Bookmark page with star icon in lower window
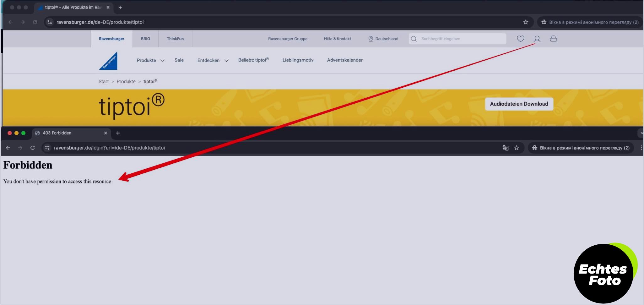This screenshot has height=305, width=644. 517,148
